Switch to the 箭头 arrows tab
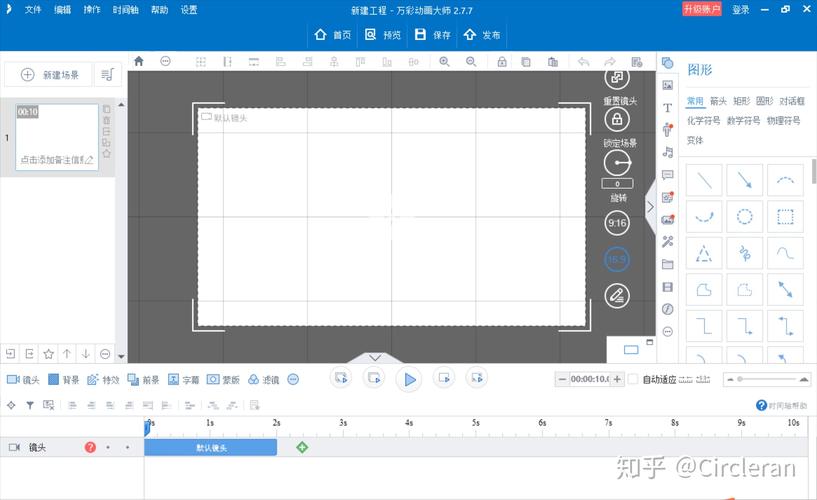 coord(718,101)
